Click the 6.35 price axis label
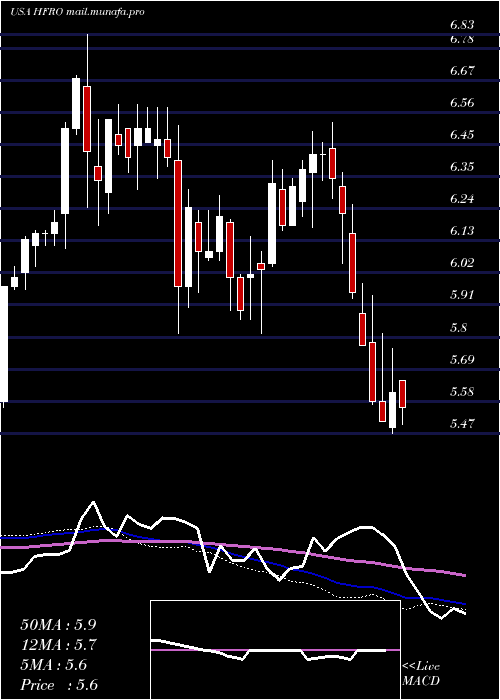This screenshot has height=700, width=500. click(x=462, y=167)
